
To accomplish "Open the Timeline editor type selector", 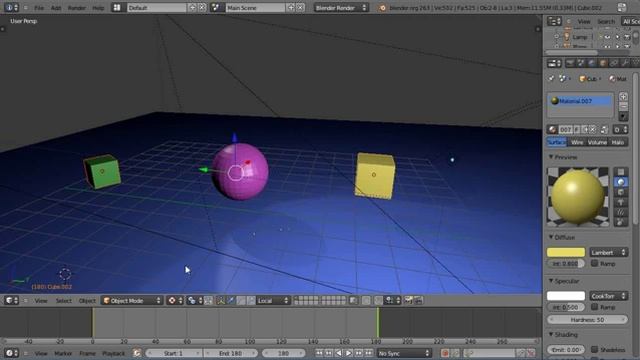I will [x=11, y=353].
